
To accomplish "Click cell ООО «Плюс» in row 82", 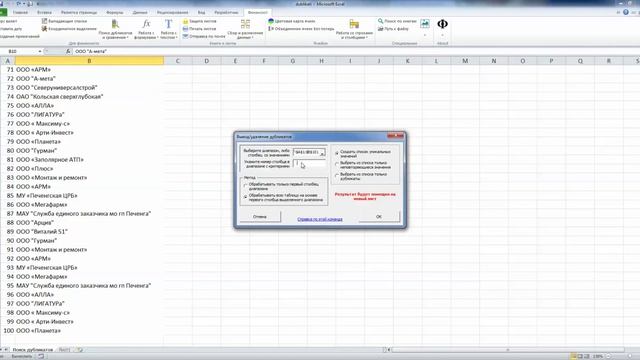I will click(89, 169).
